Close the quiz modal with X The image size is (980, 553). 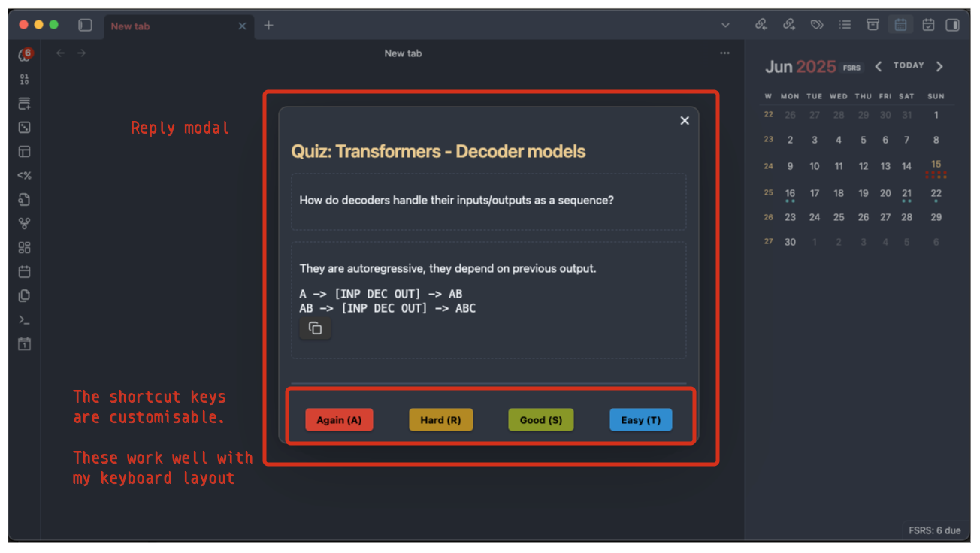(685, 120)
